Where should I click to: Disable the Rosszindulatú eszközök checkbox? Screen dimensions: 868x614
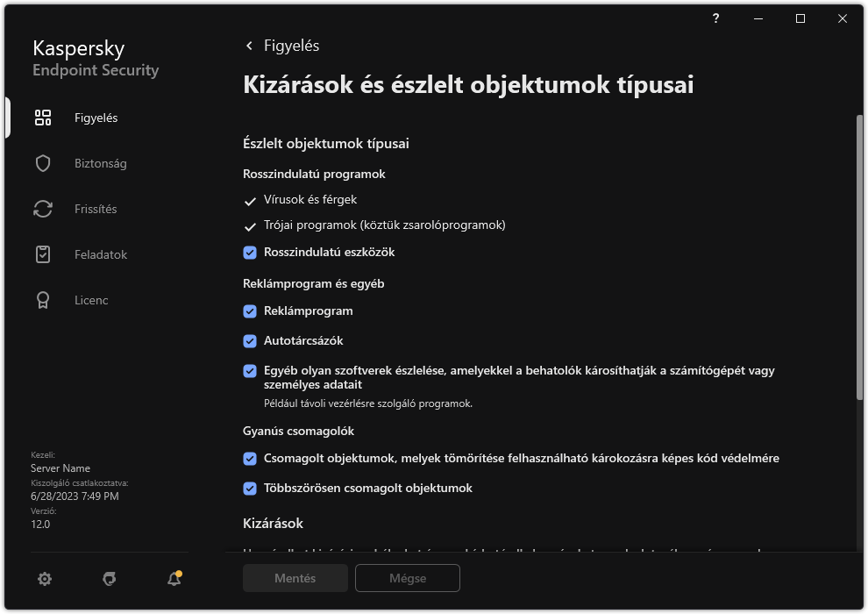[x=250, y=252]
